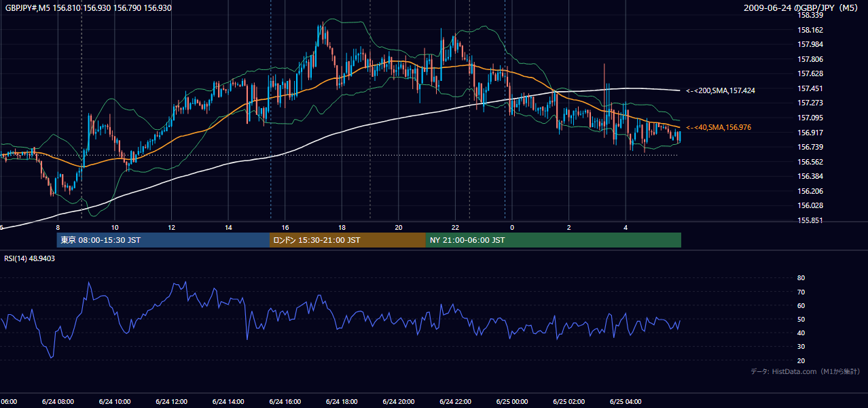Click price axis value 158.162
This screenshot has width=868, height=408.
click(810, 30)
